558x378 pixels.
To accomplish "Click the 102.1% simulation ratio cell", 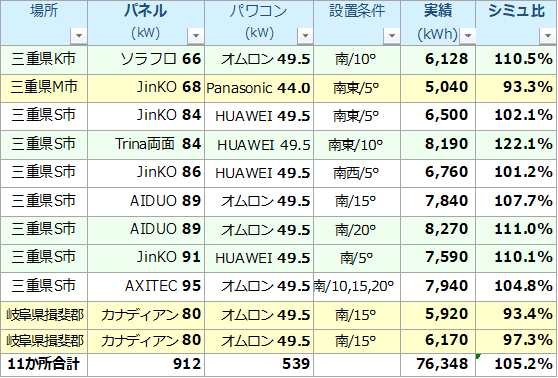I will tap(516, 116).
